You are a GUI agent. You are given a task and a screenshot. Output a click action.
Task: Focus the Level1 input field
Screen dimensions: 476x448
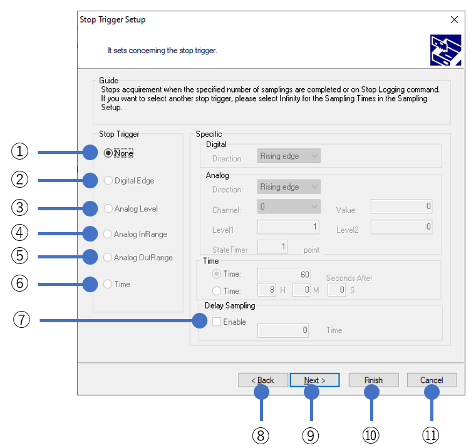[x=289, y=227]
